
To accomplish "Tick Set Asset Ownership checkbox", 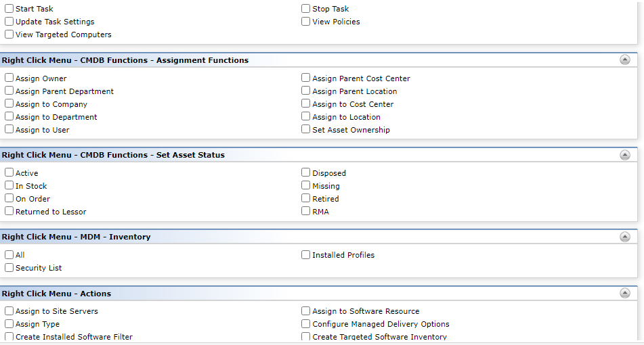I will click(x=305, y=130).
